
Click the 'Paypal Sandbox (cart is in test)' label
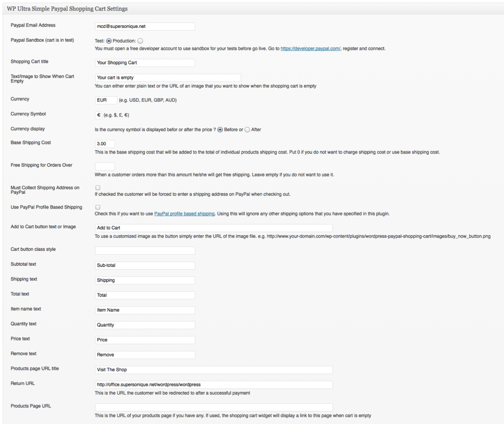[x=43, y=40]
